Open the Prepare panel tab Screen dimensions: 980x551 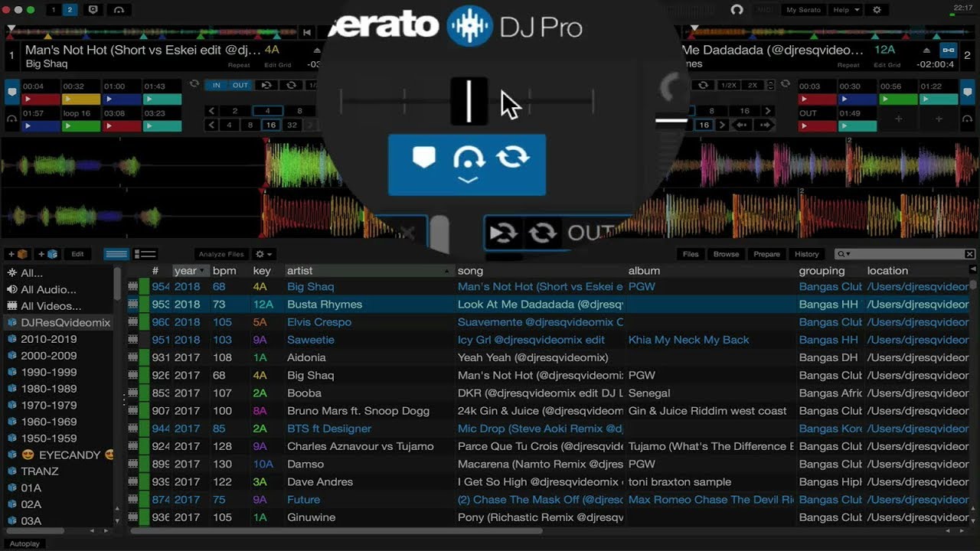[766, 254]
